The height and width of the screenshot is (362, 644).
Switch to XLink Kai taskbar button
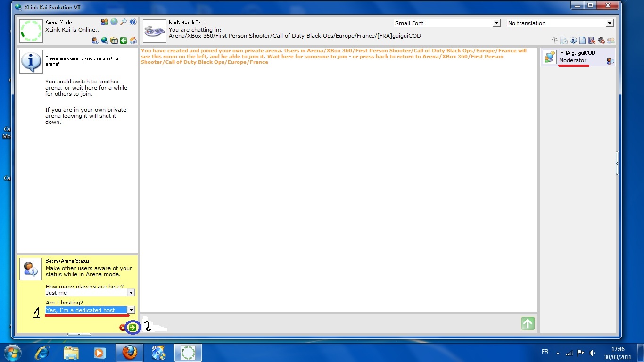point(188,353)
